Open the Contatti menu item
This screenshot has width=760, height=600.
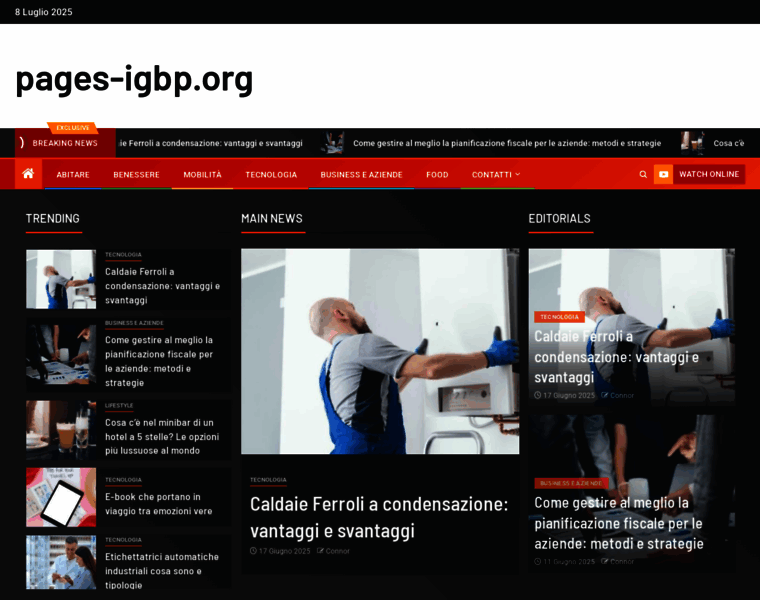491,174
